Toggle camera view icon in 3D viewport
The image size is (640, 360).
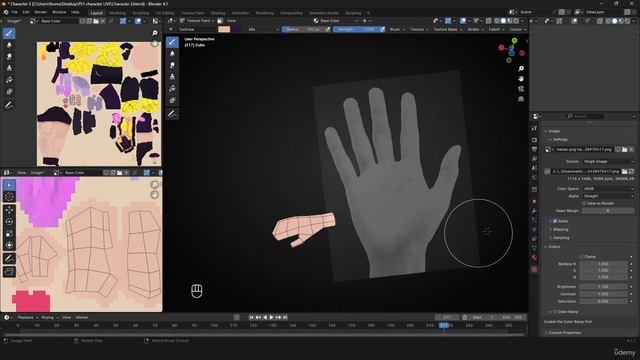click(x=521, y=89)
